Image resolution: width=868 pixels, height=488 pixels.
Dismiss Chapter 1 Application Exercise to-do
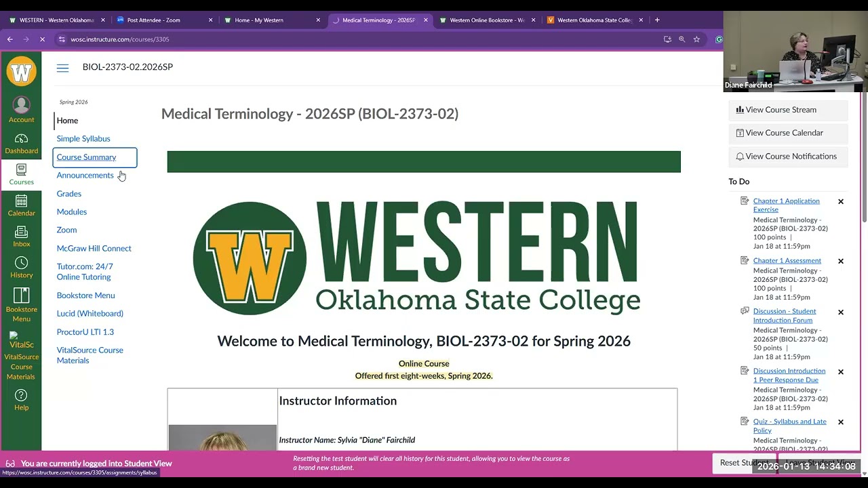click(x=841, y=201)
